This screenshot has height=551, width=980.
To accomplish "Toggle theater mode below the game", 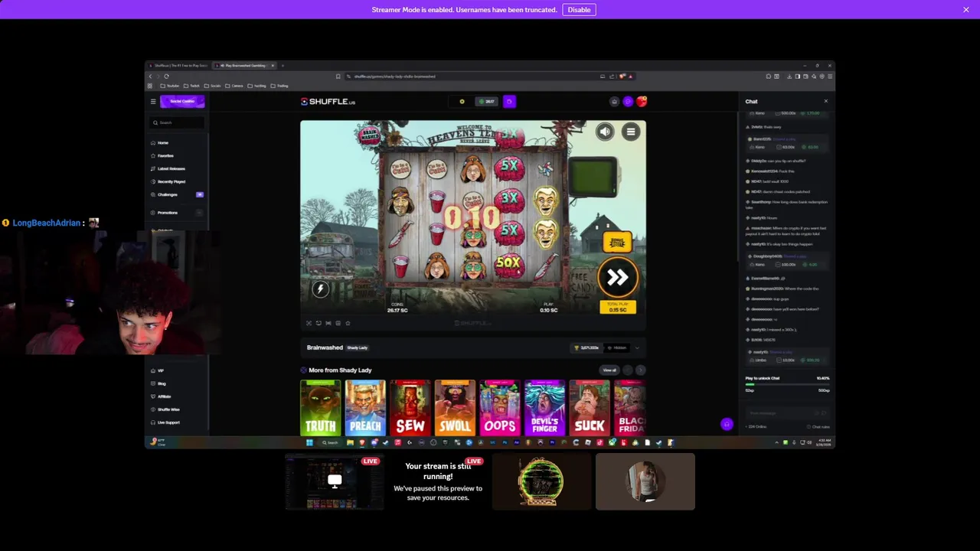I will click(328, 323).
